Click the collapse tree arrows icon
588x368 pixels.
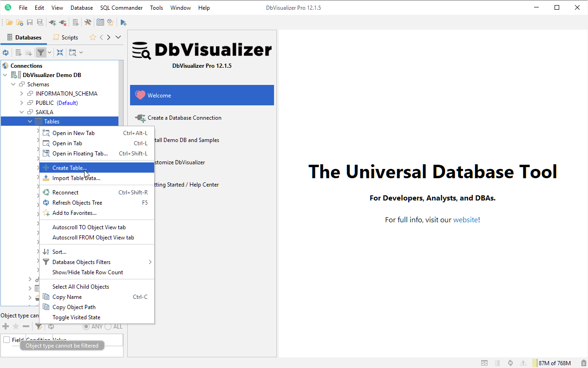pos(60,52)
